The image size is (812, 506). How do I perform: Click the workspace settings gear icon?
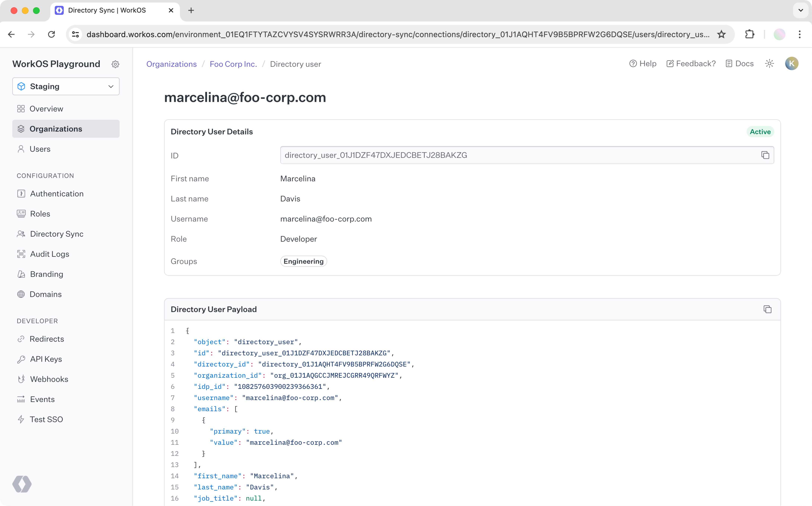(x=115, y=64)
